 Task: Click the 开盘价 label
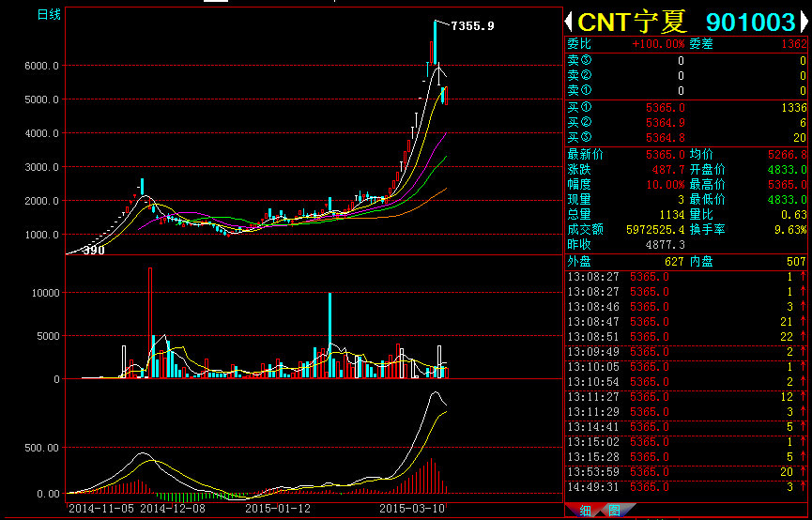(x=708, y=169)
